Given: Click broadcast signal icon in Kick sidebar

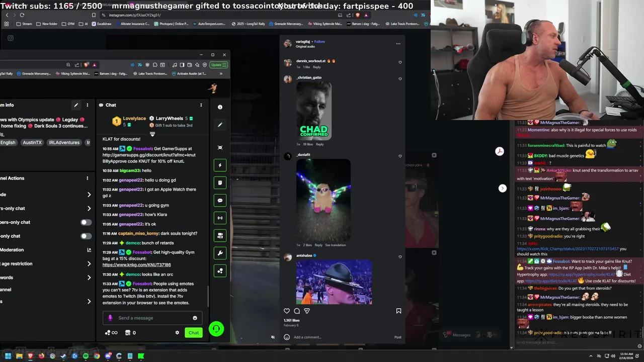Looking at the screenshot, I should tap(220, 218).
